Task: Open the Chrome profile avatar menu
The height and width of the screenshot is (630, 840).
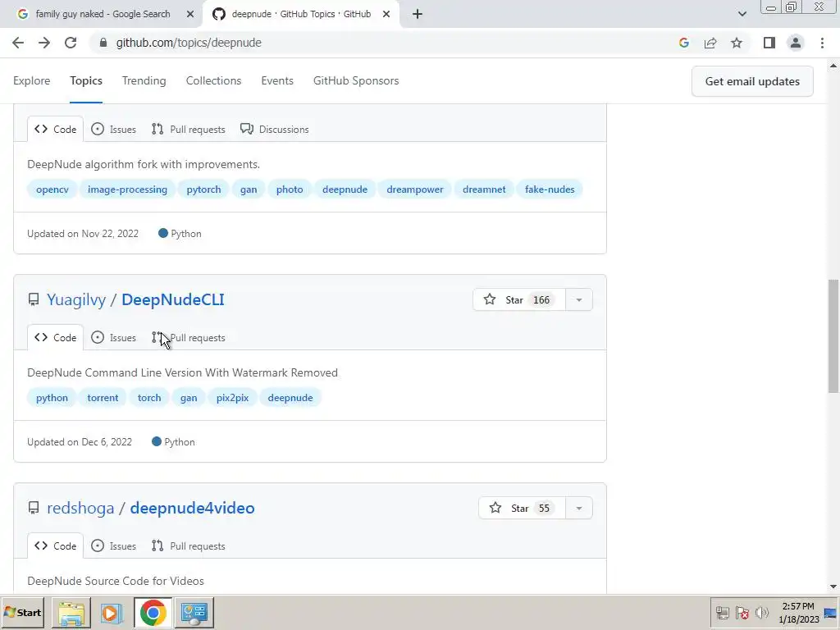Action: [796, 43]
